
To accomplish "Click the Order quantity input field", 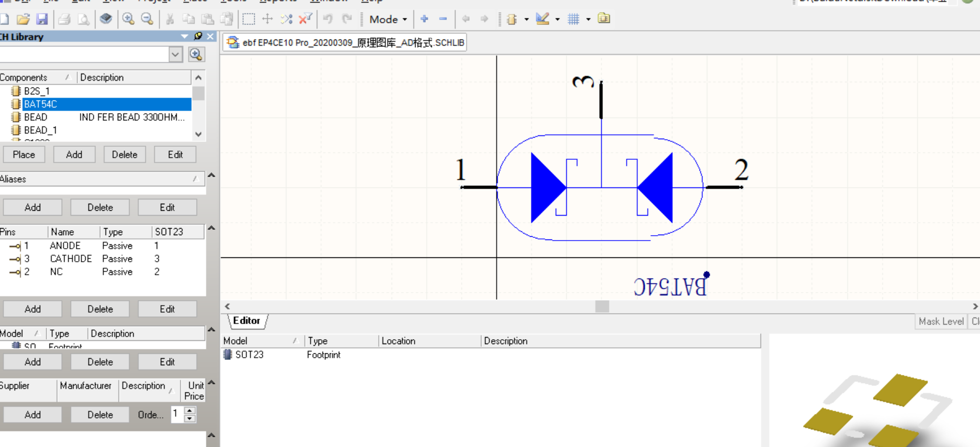I will [x=178, y=414].
